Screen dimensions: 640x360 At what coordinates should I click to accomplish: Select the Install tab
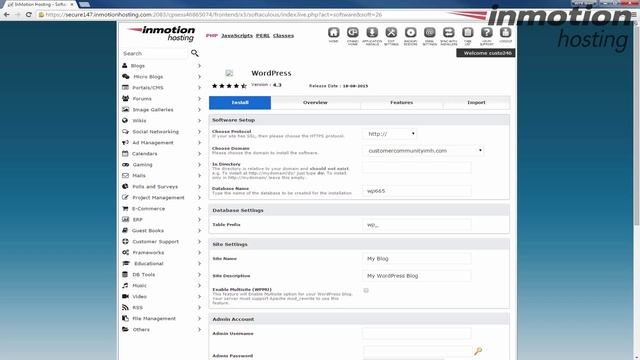pos(240,102)
